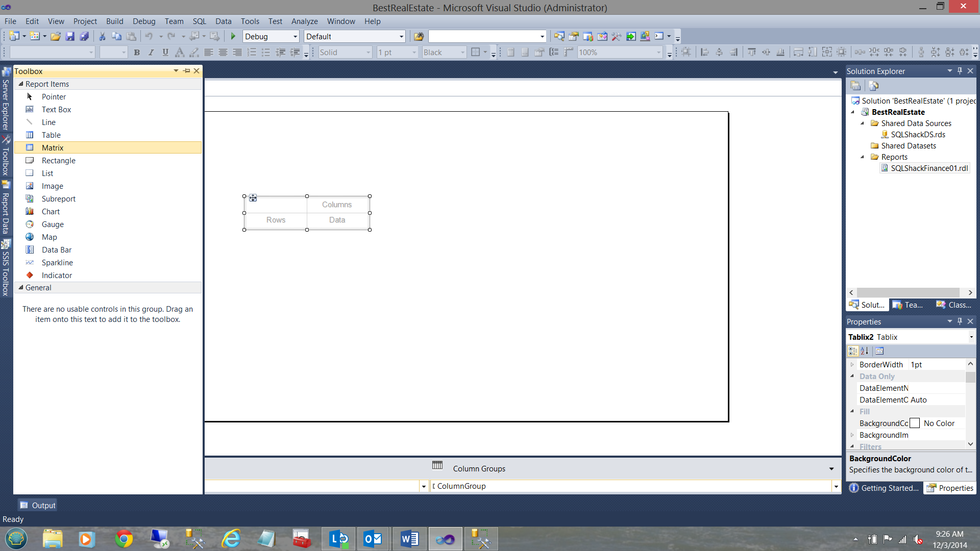Pick the Gauge item in Toolbox
The image size is (980, 551).
click(53, 224)
